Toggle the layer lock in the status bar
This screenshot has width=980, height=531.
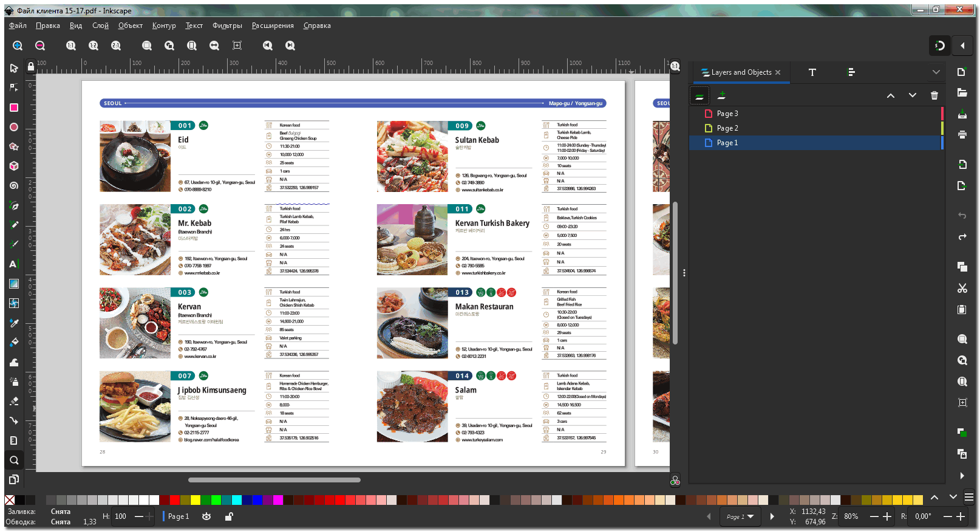[x=229, y=516]
